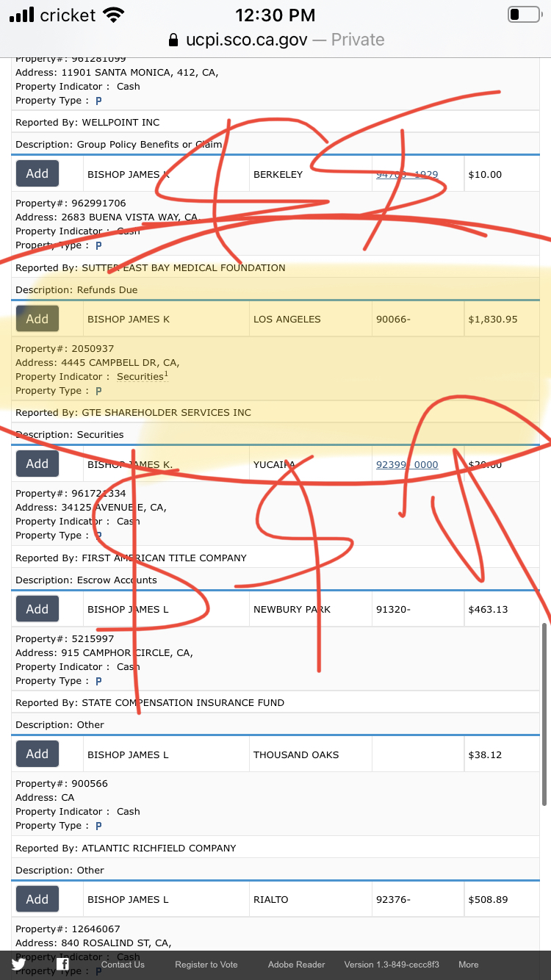551x980 pixels.
Task: Select Address: 4445 CAMPBELL DR, CA
Action: point(97,362)
